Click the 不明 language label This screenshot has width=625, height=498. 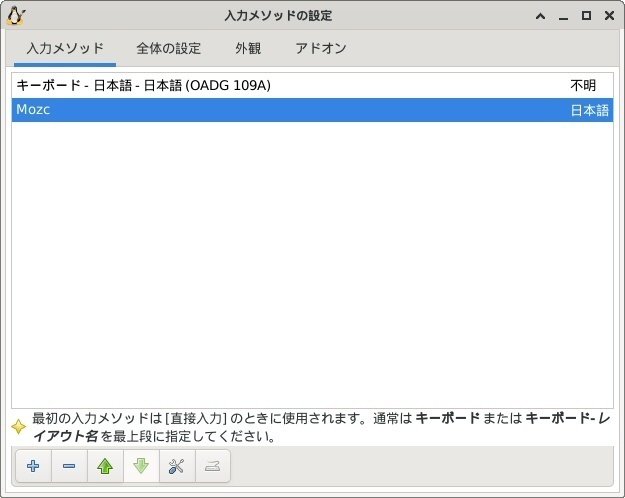(583, 85)
